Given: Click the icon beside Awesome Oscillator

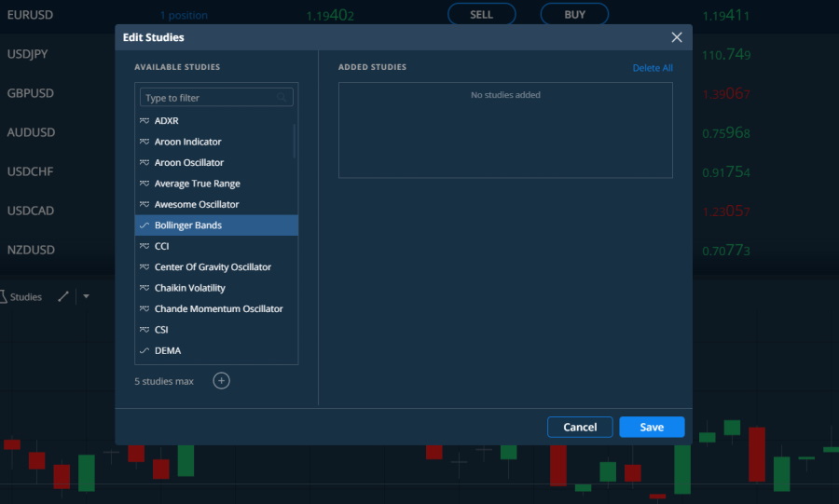Looking at the screenshot, I should (x=144, y=204).
